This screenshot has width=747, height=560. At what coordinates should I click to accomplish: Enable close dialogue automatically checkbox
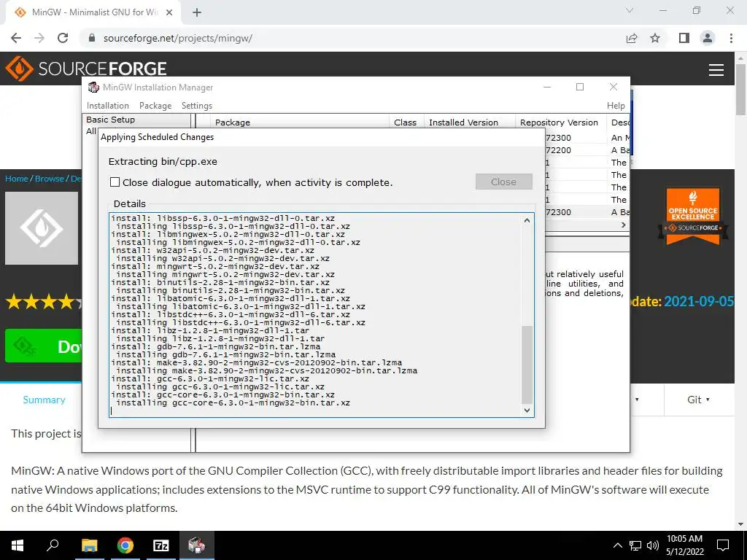click(115, 182)
